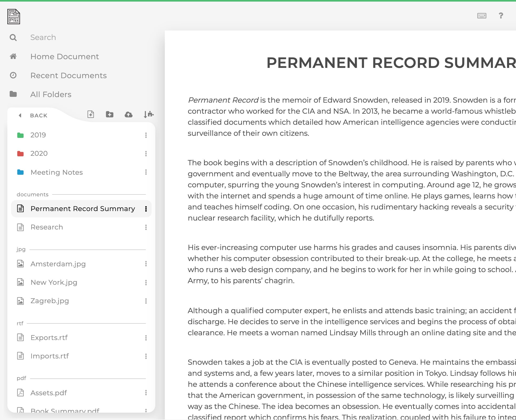
Task: Click the folder icon beside All Folders
Action: point(13,94)
